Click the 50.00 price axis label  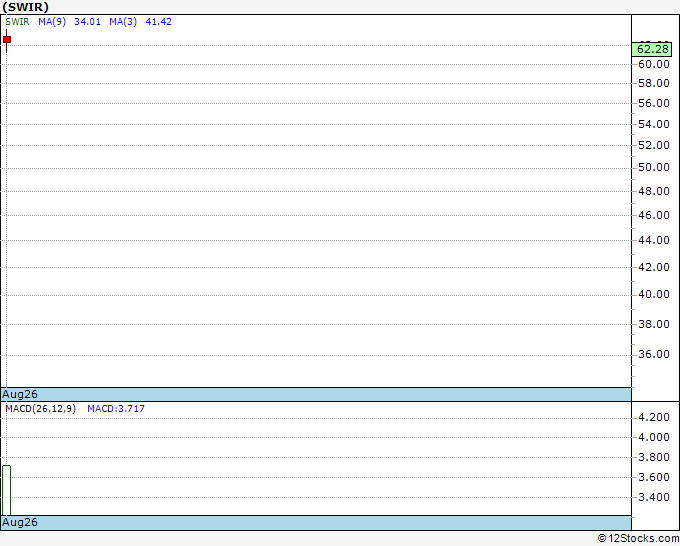click(x=654, y=167)
